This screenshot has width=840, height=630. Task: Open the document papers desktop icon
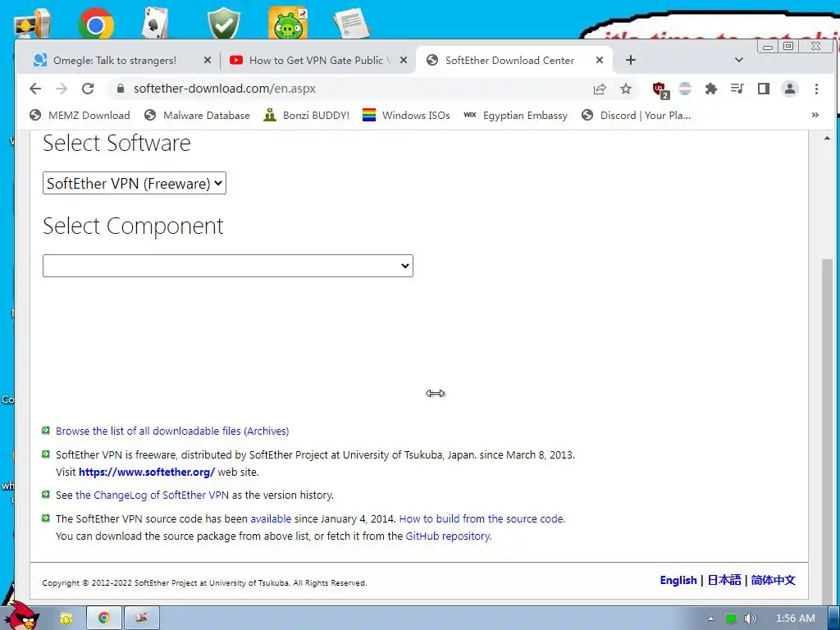[x=351, y=24]
